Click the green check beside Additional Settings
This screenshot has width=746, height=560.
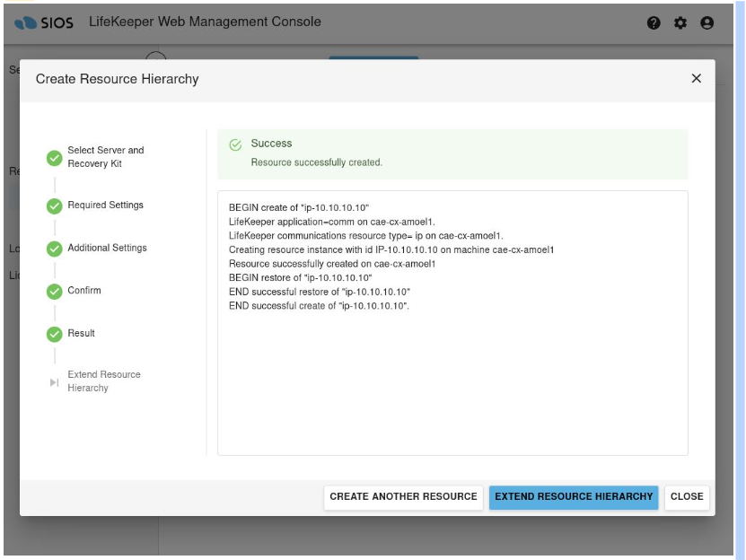(54, 249)
